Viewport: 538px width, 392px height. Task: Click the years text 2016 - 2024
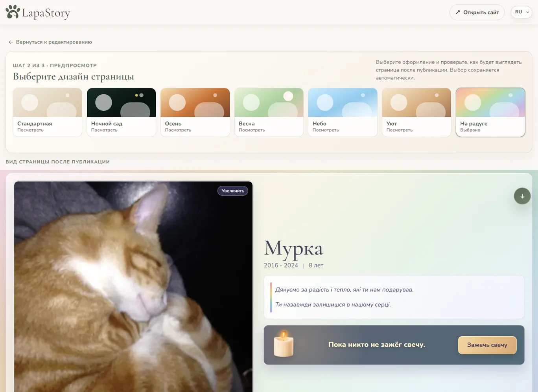[281, 266]
